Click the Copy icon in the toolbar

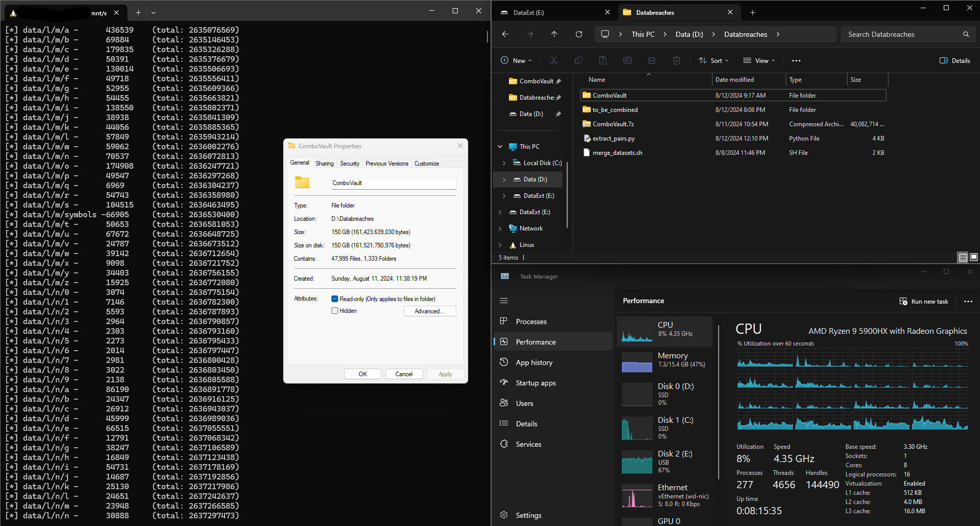tap(578, 60)
